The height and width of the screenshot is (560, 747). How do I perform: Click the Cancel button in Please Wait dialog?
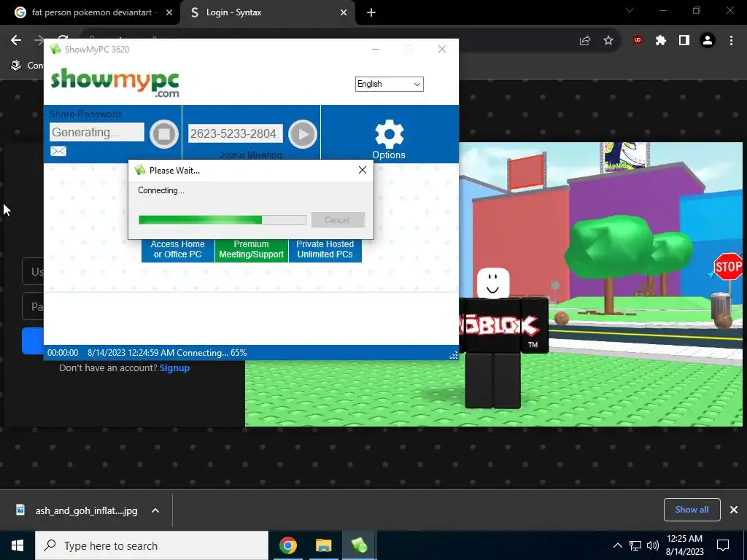[x=338, y=220]
